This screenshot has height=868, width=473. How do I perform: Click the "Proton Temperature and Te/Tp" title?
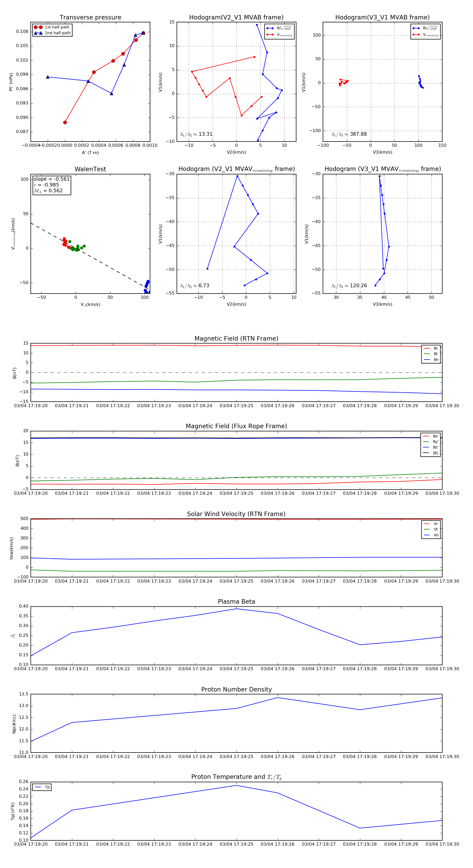click(236, 777)
